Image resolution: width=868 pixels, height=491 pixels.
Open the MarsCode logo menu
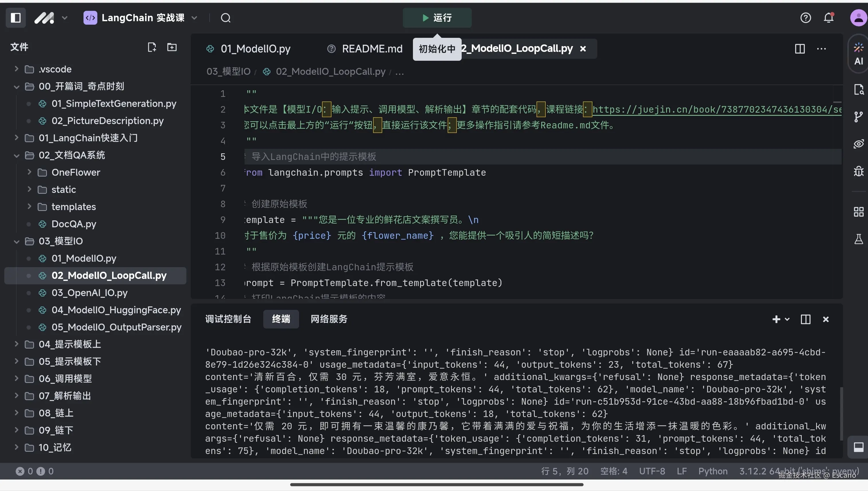click(x=44, y=17)
